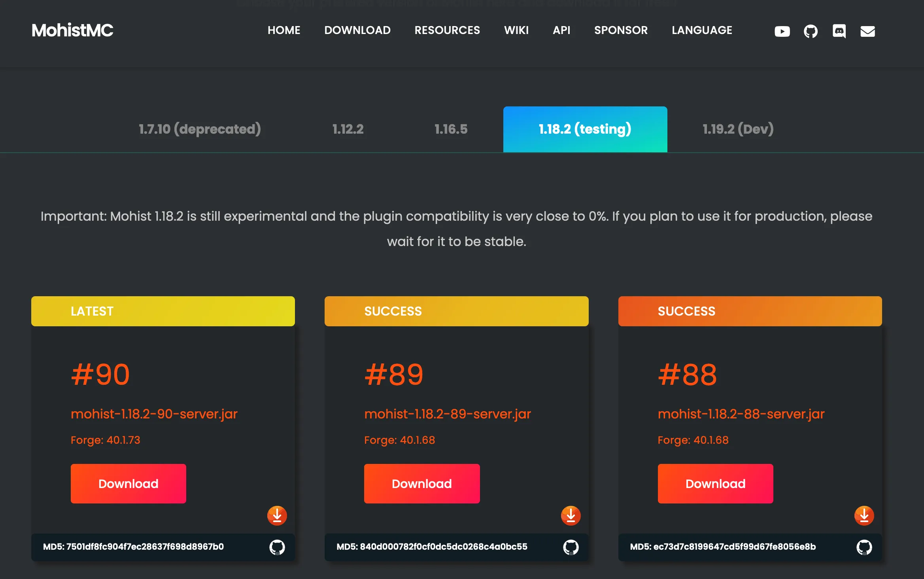Open GitHub icon next to build #88 MD5
Screen dimensions: 924x579
point(864,547)
